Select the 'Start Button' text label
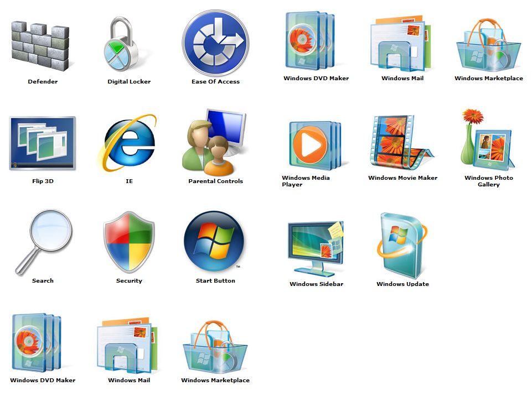The width and height of the screenshot is (532, 401). [215, 280]
